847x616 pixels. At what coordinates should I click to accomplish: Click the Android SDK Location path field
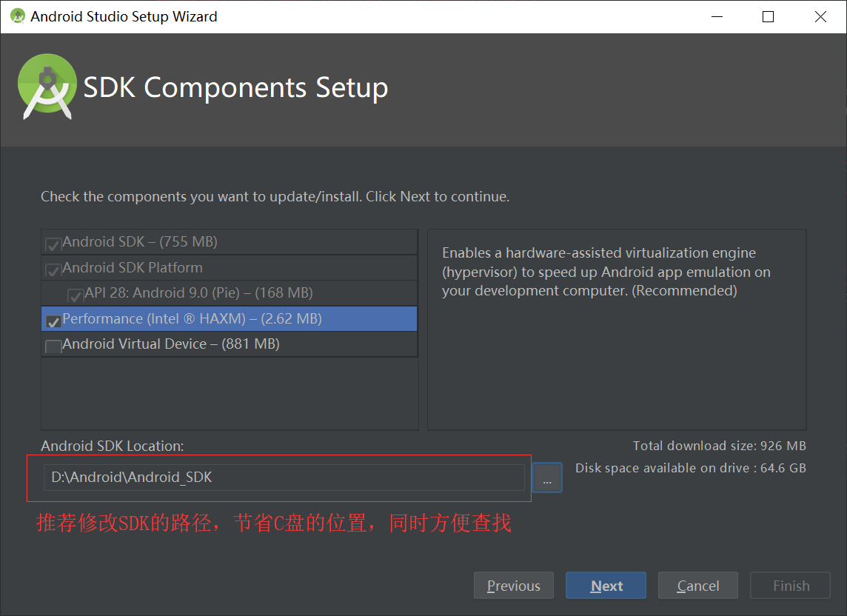(284, 477)
